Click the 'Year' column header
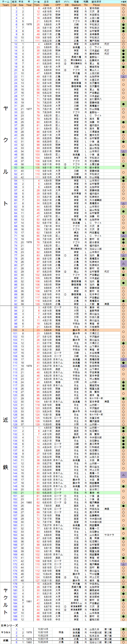The image size is (127, 644). tap(29, 5)
